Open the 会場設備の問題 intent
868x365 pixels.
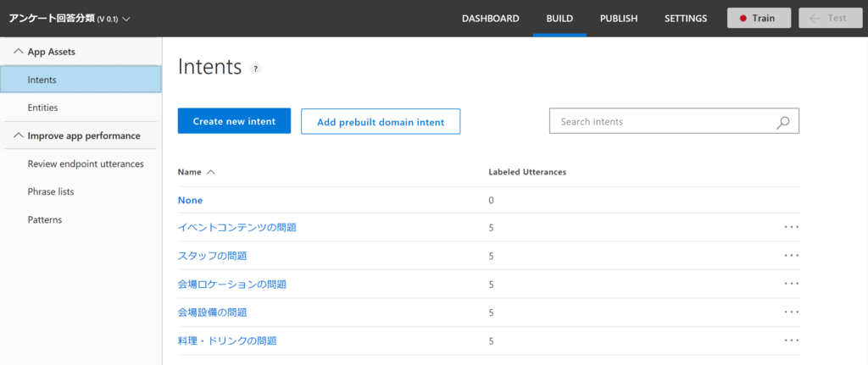[x=212, y=312]
